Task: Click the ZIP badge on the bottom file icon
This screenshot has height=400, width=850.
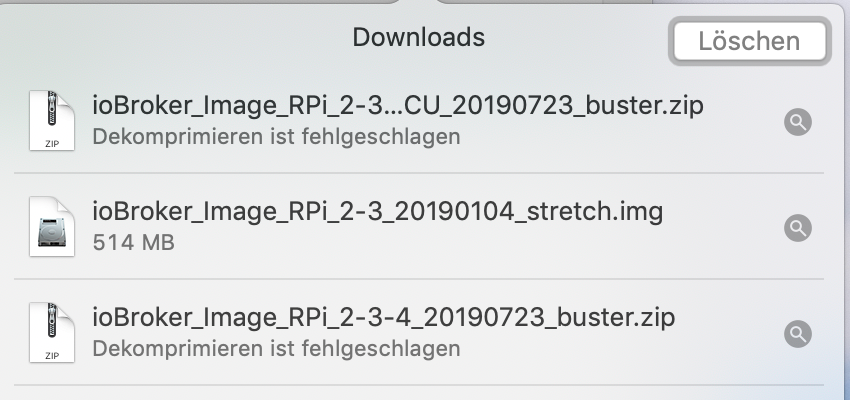Action: (x=52, y=356)
